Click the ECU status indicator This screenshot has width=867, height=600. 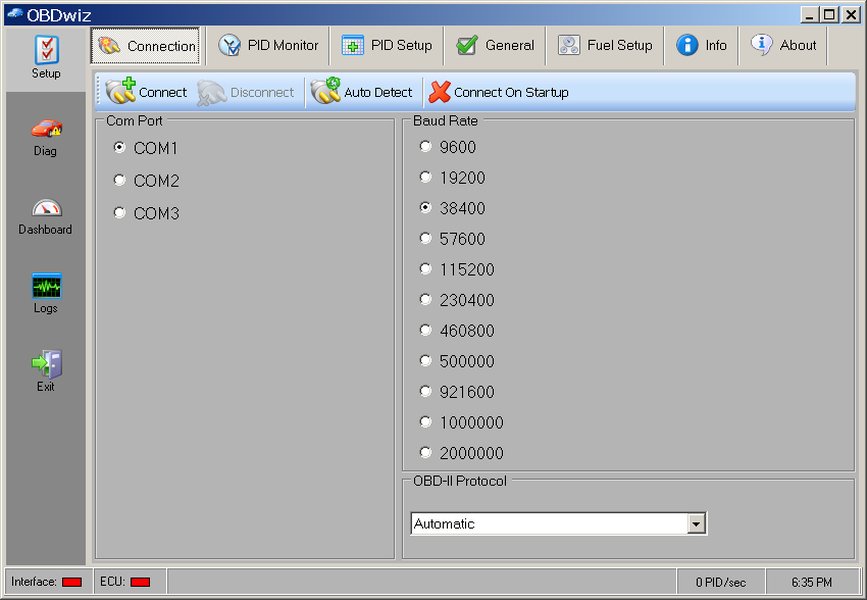141,580
